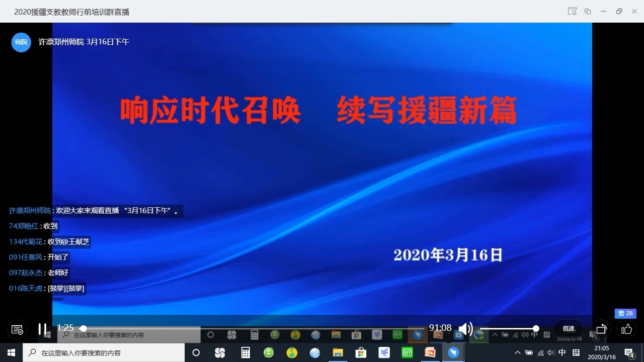Expand the system tray hidden icons

tap(517, 352)
